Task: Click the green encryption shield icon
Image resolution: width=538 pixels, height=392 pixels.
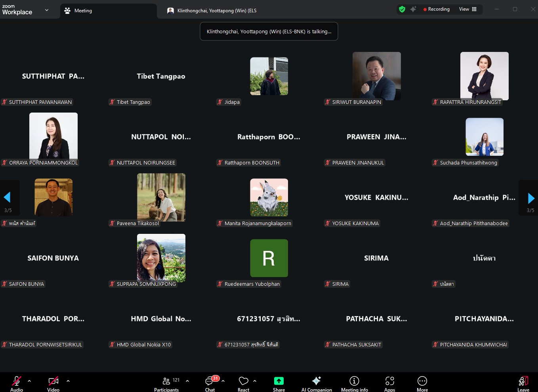Action: pos(402,9)
